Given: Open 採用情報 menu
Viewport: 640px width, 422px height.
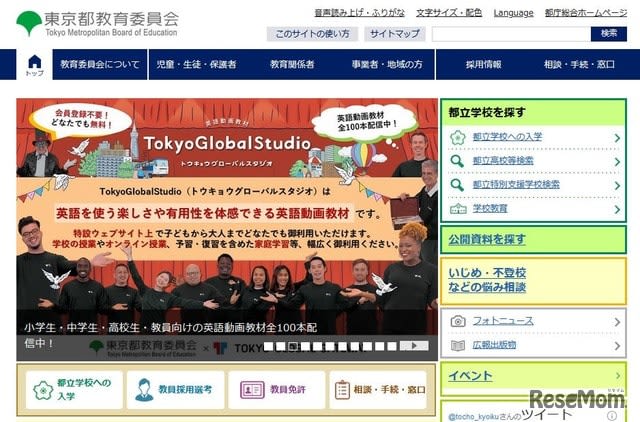Looking at the screenshot, I should (x=484, y=64).
